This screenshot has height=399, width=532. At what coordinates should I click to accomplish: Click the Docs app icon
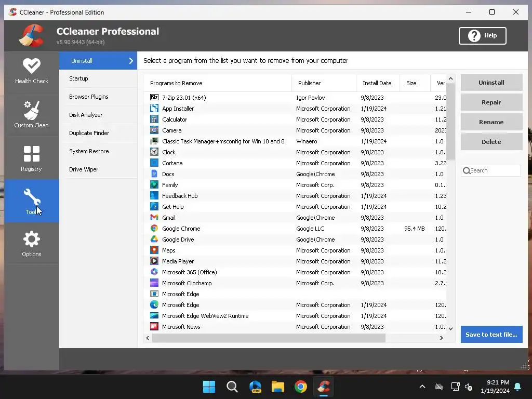point(154,174)
